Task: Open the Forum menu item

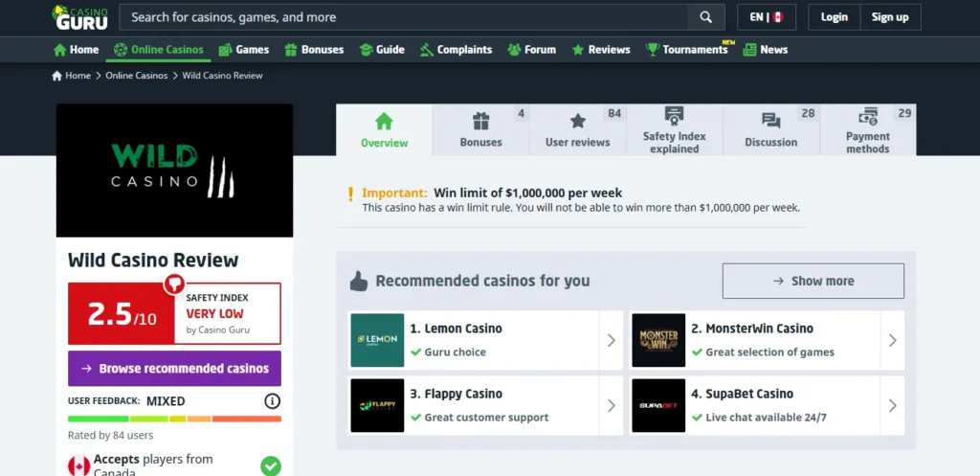Action: [x=532, y=50]
